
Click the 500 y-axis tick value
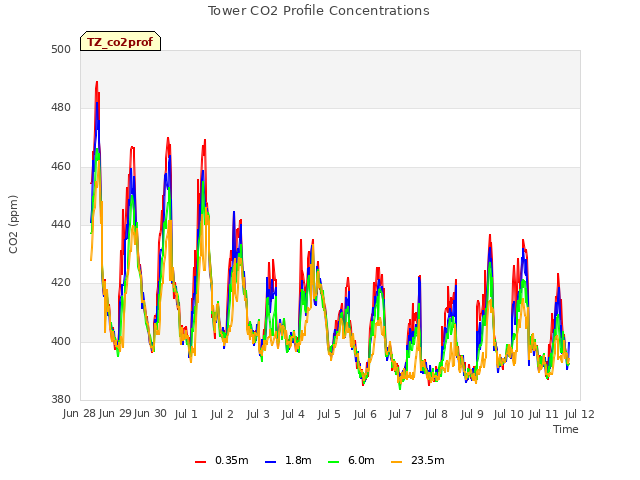(61, 49)
